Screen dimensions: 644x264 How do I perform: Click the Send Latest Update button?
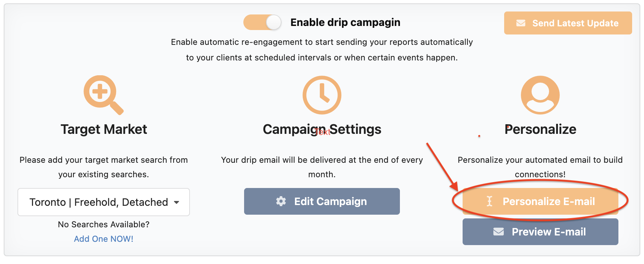(568, 23)
